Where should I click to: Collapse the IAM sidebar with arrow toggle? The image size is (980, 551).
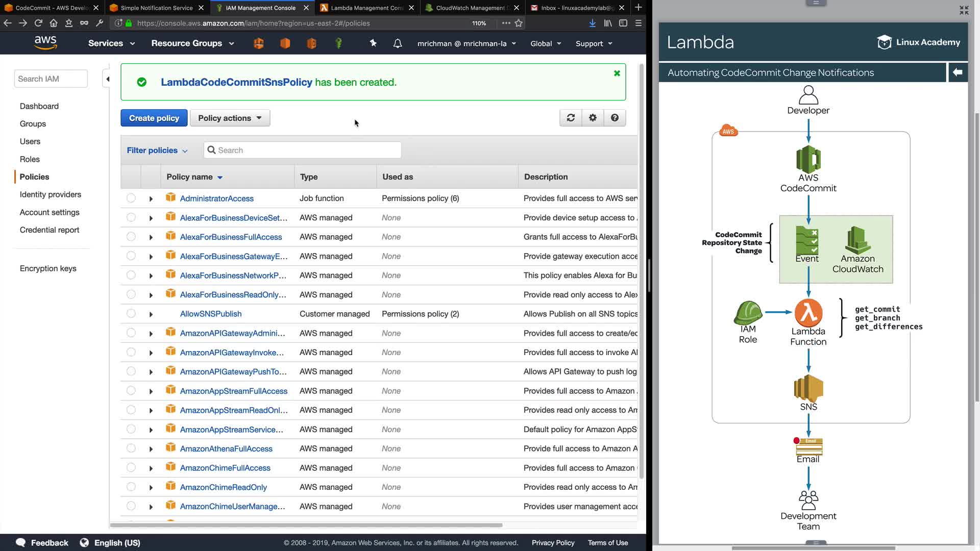pos(107,79)
